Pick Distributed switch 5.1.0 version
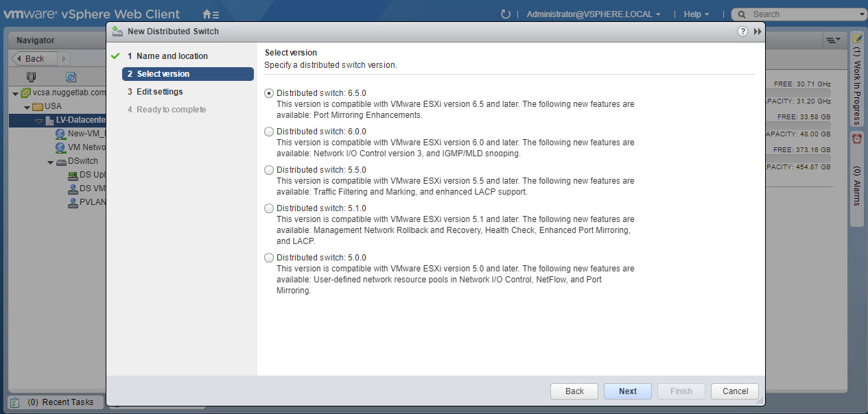868x414 pixels. coord(269,208)
